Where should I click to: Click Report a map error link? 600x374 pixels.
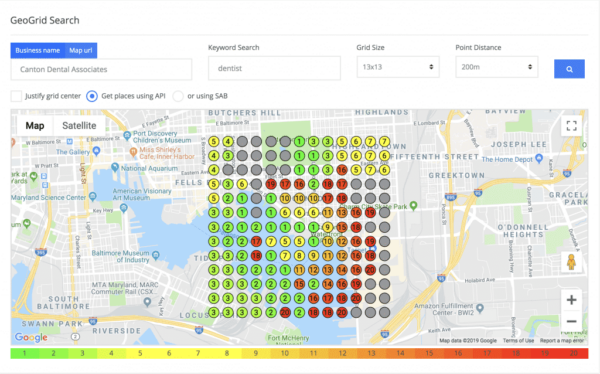point(562,340)
